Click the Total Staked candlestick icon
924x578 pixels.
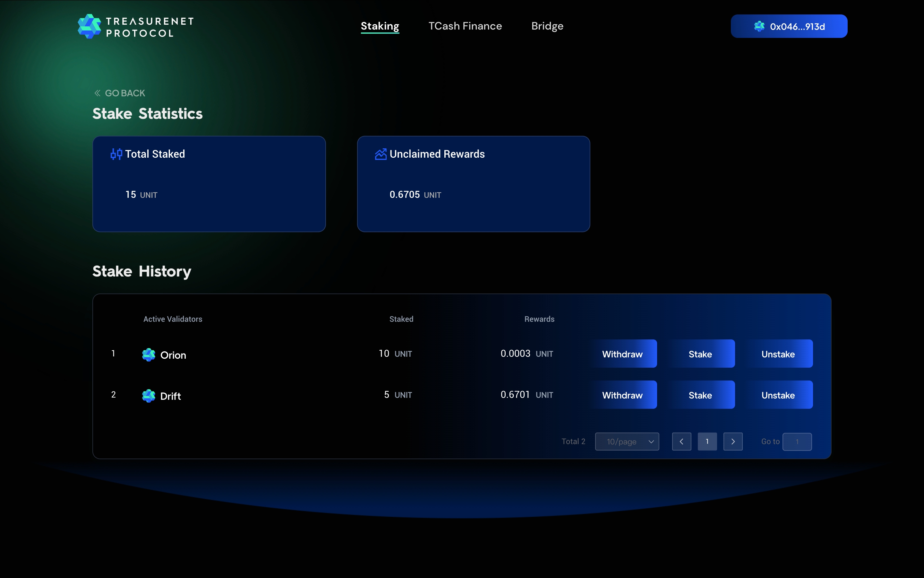click(116, 154)
